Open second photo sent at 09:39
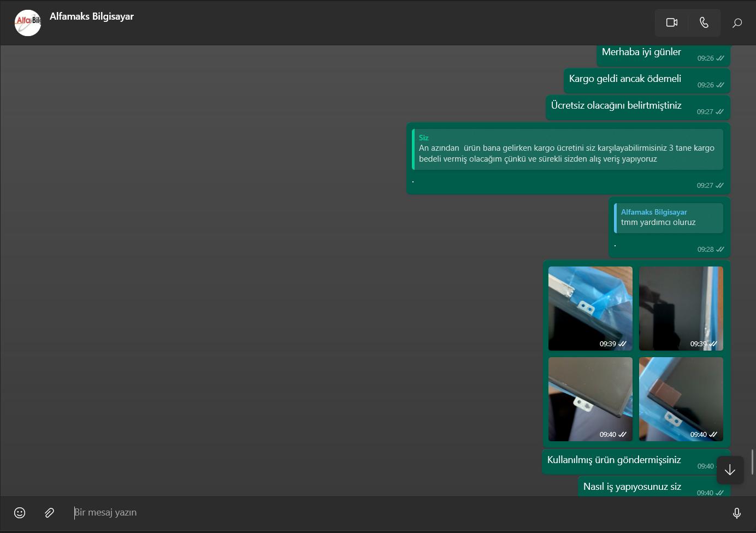Viewport: 756px width, 533px height. pyautogui.click(x=681, y=308)
